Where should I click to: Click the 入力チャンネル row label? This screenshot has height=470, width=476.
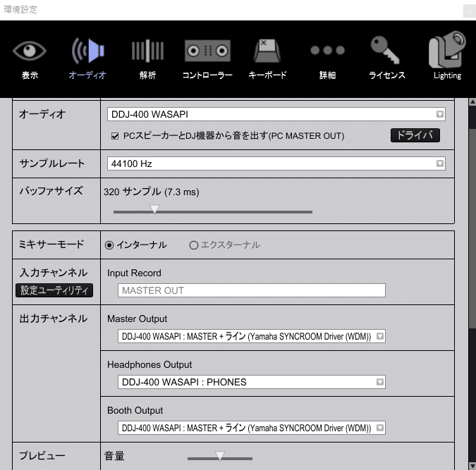tap(54, 273)
